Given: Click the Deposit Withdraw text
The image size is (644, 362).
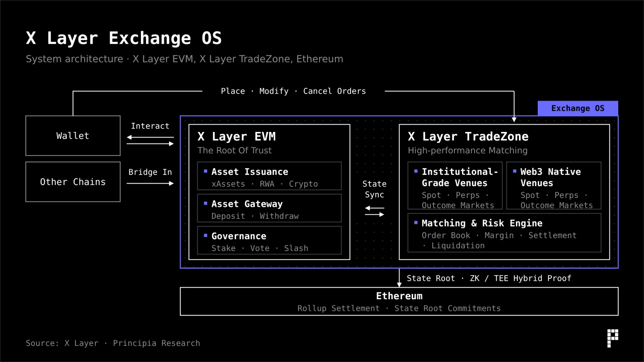Looking at the screenshot, I should [255, 216].
